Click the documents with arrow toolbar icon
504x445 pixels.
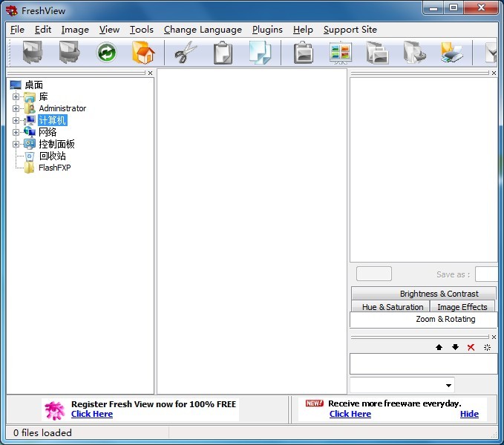click(415, 53)
